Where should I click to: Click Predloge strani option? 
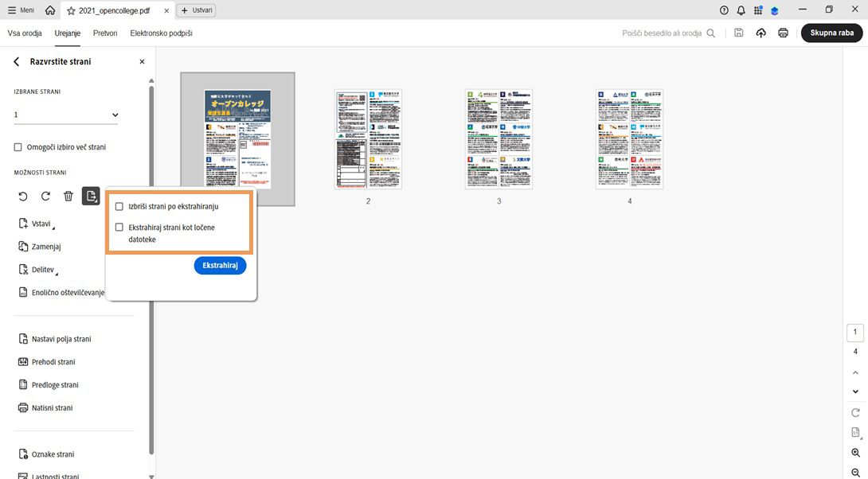click(x=49, y=385)
